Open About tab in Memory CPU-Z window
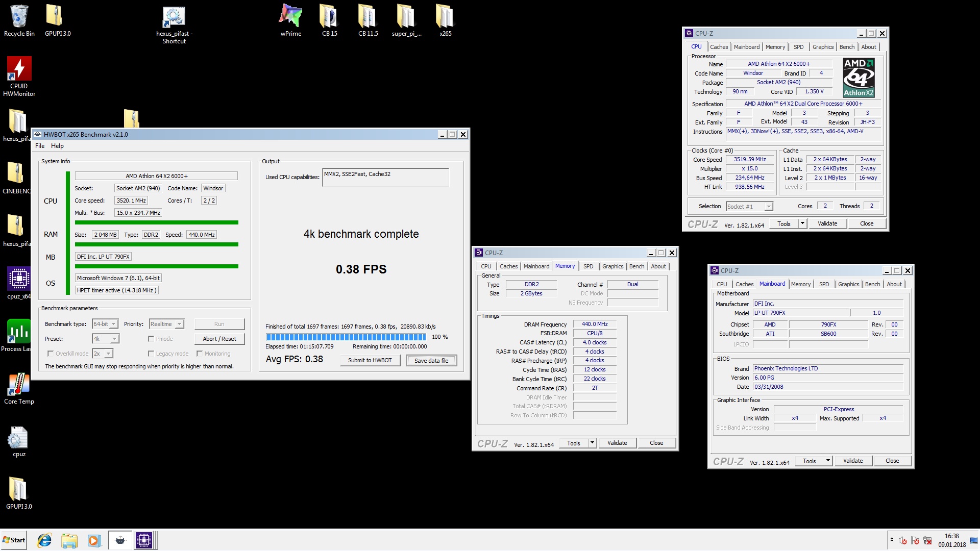 tap(658, 266)
